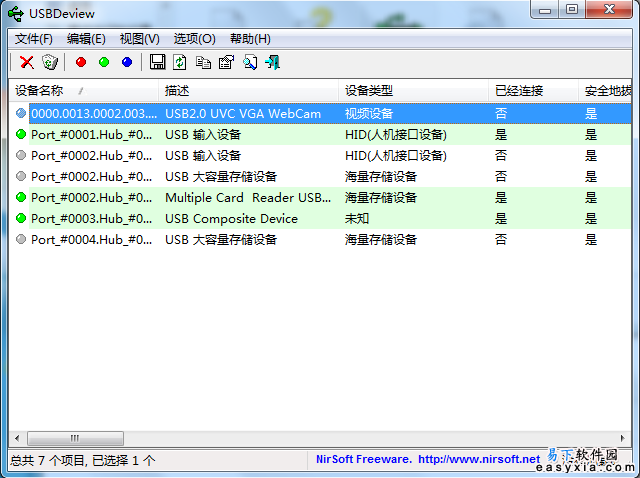Click the refresh toolbar icon
640x478 pixels.
click(180, 62)
